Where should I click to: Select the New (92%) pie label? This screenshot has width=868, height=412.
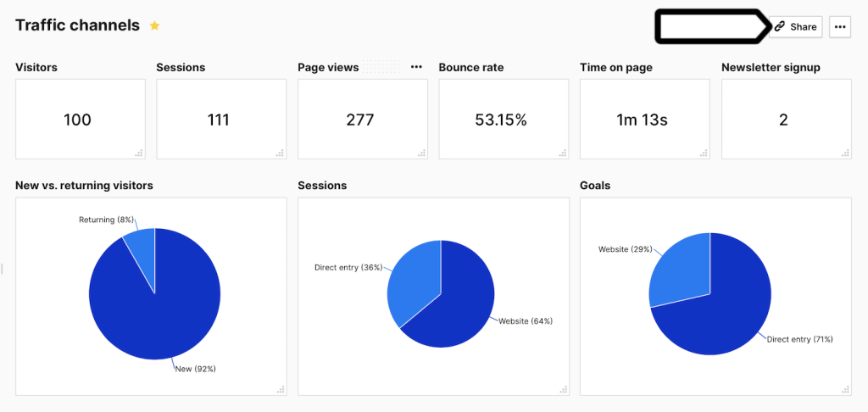[x=196, y=369]
